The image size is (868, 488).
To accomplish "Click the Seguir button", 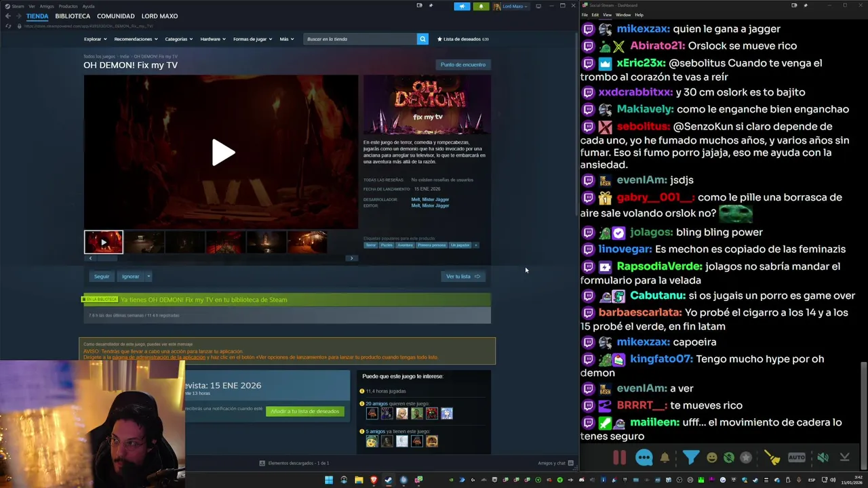I will tap(102, 277).
